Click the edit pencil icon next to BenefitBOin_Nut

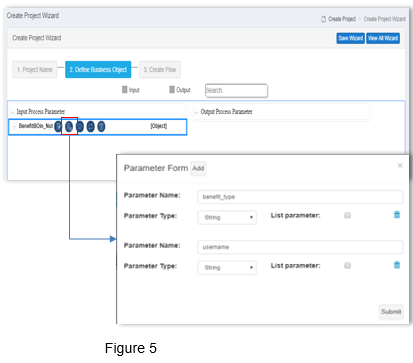(58, 126)
